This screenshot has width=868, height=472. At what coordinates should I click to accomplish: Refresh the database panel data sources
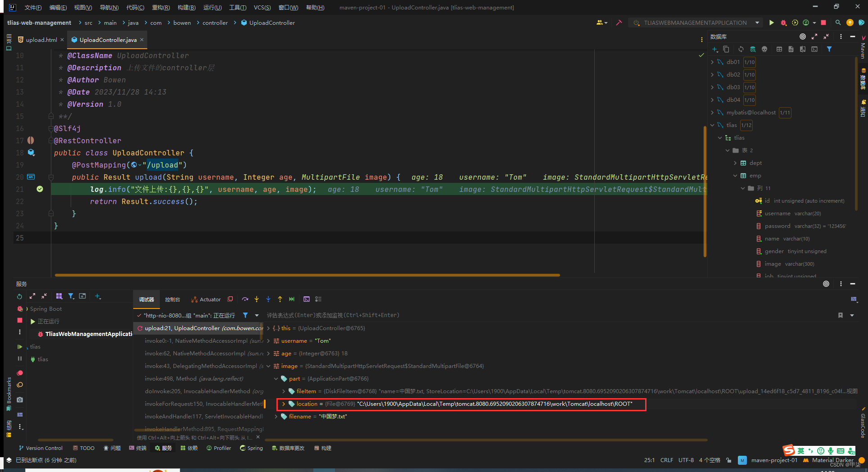point(741,49)
